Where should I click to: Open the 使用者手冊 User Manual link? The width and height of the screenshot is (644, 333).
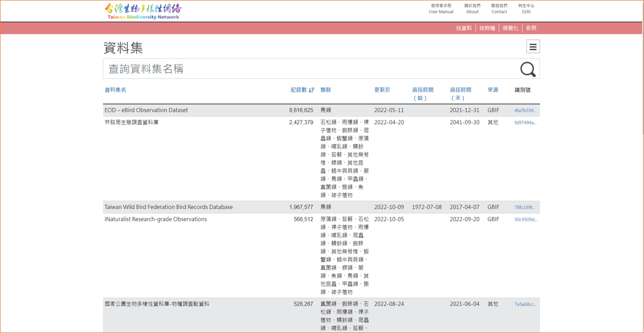point(441,9)
